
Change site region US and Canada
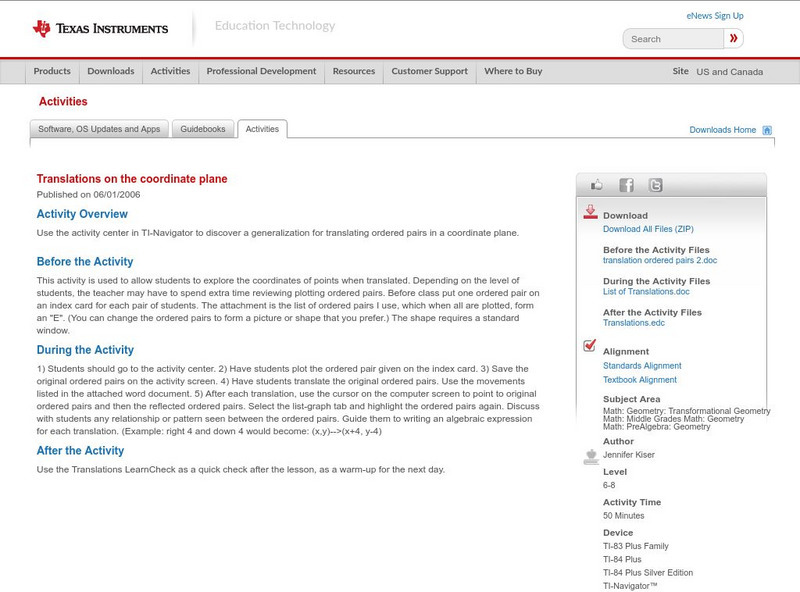click(730, 72)
